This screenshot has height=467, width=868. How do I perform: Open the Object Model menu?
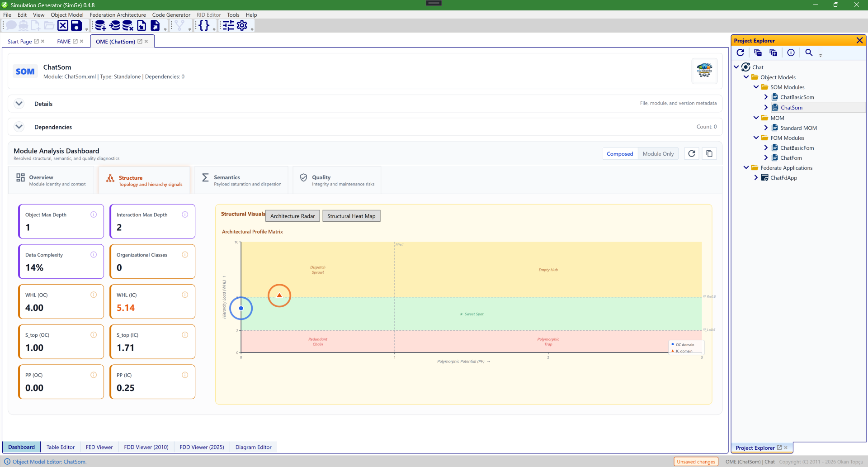67,14
